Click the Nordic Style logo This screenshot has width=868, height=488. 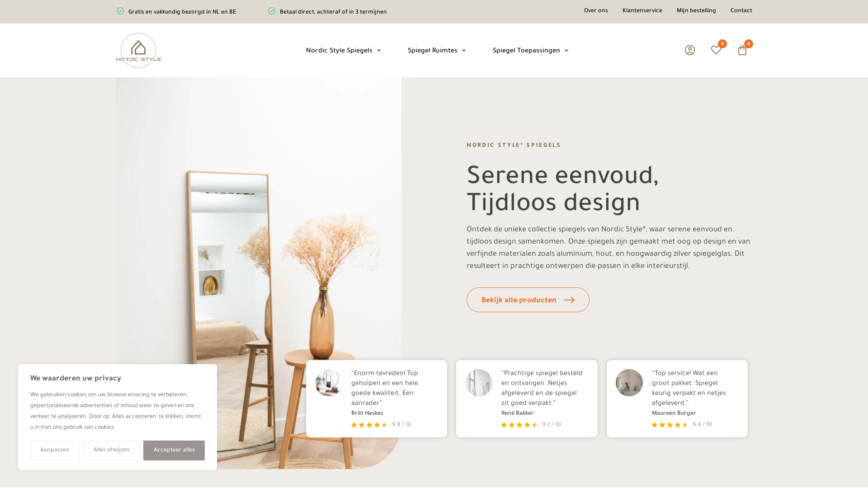pyautogui.click(x=139, y=51)
